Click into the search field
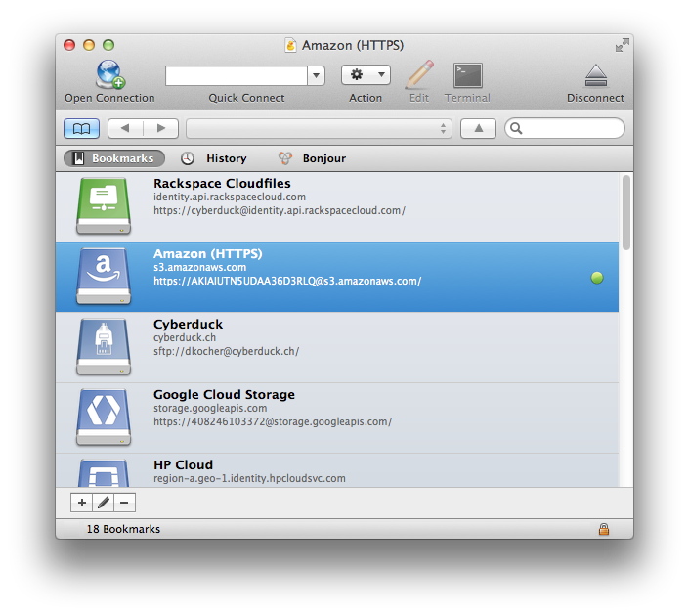This screenshot has height=616, width=689. (565, 128)
